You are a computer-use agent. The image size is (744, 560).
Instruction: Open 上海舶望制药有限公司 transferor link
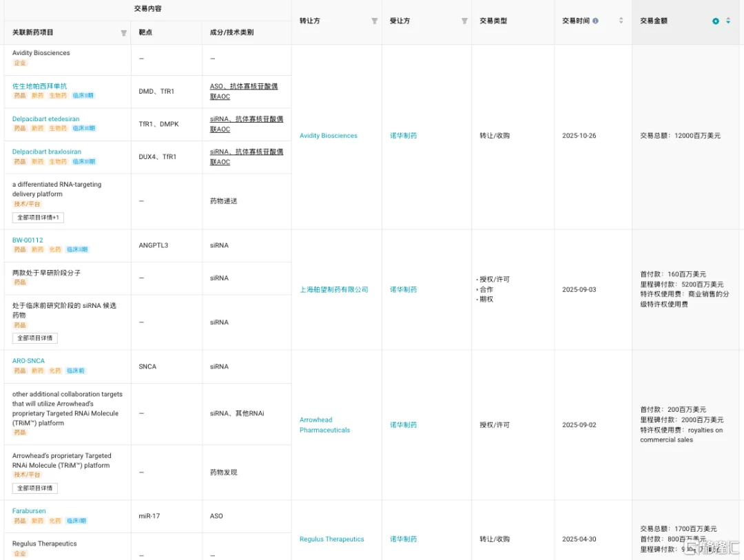click(333, 289)
